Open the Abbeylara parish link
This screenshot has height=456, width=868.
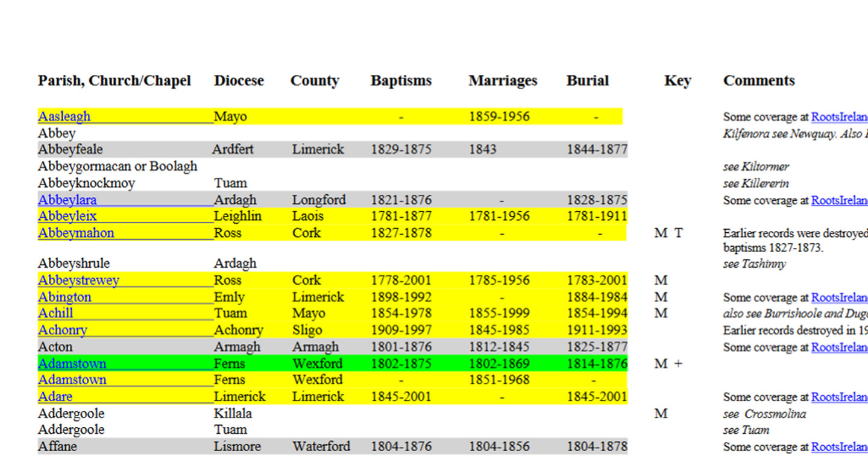pyautogui.click(x=68, y=200)
